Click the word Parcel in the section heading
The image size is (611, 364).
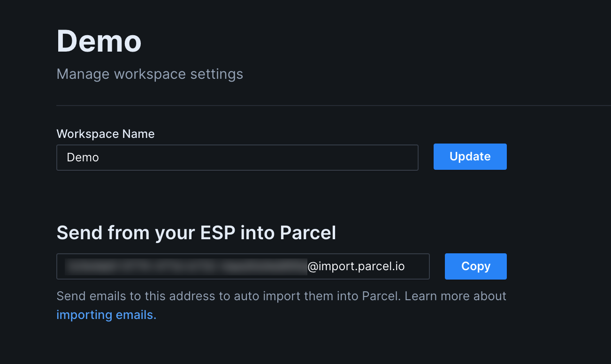308,233
